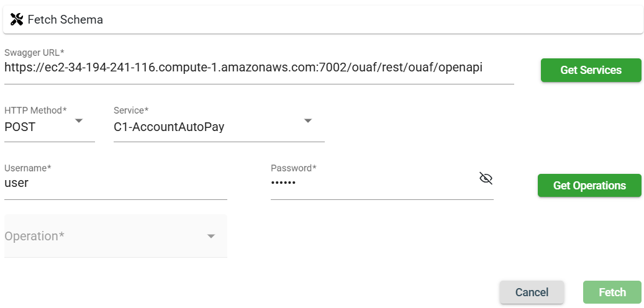The height and width of the screenshot is (308, 644).
Task: Click the Password label text
Action: pos(293,168)
